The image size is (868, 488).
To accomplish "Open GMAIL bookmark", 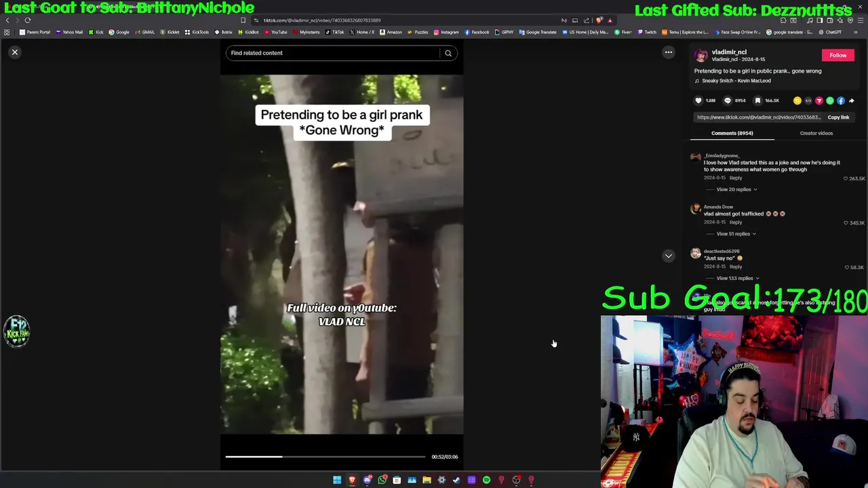I will 144,32.
